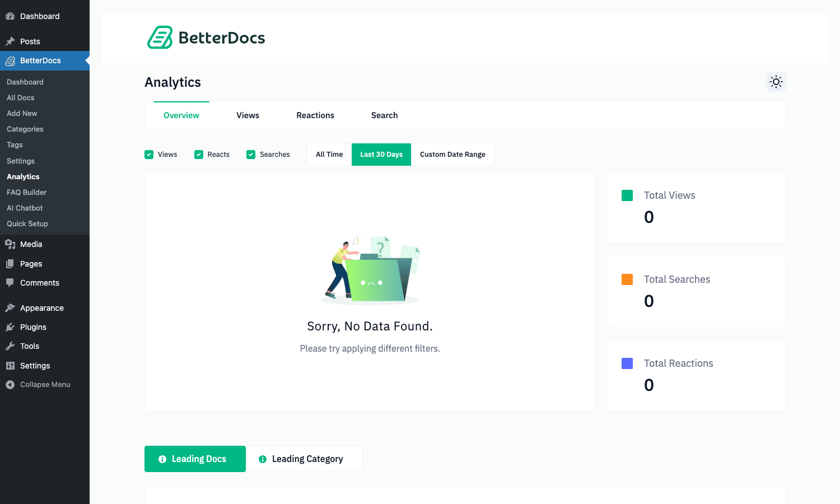Click the No Data Found illustration
This screenshot has width=840, height=504.
(371, 270)
